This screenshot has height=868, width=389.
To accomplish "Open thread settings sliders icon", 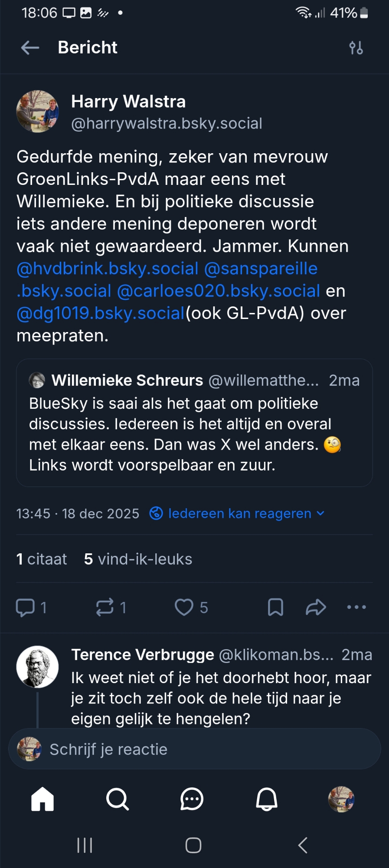I will click(356, 48).
